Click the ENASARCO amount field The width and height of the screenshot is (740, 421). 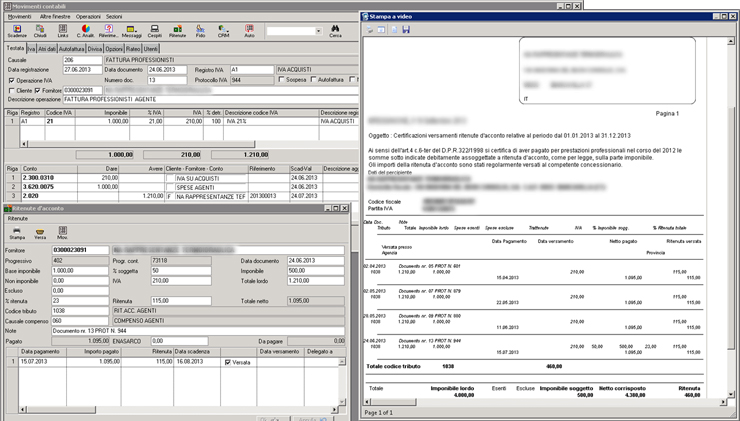(179, 341)
